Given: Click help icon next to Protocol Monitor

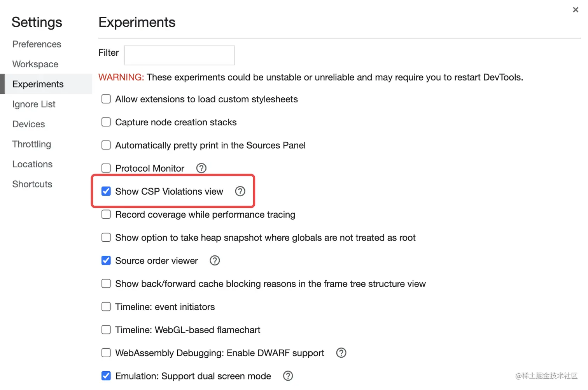Looking at the screenshot, I should pyautogui.click(x=201, y=168).
